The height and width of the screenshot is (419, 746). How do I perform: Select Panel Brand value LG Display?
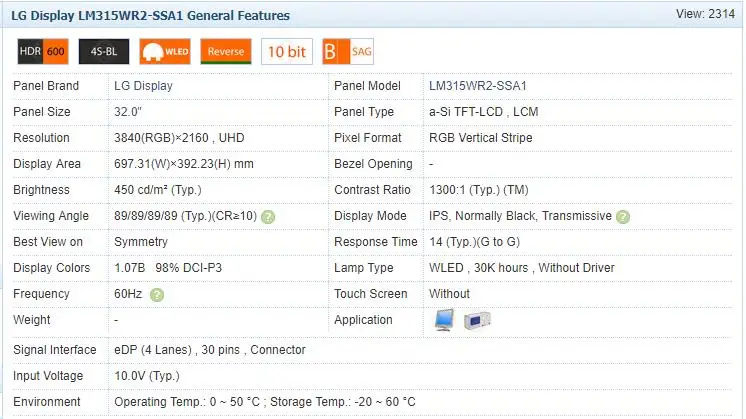[143, 86]
